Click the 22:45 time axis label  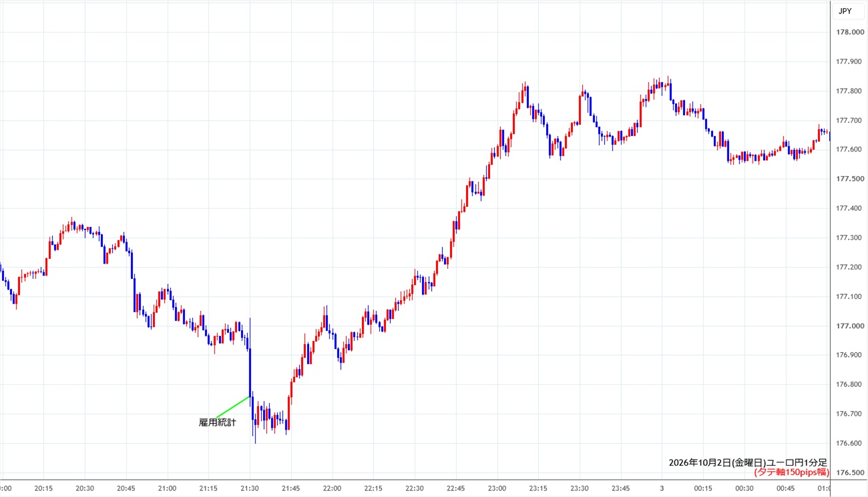tap(456, 488)
